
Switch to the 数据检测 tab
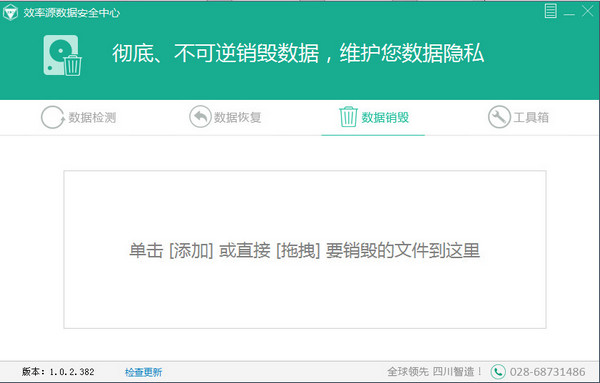[78, 117]
